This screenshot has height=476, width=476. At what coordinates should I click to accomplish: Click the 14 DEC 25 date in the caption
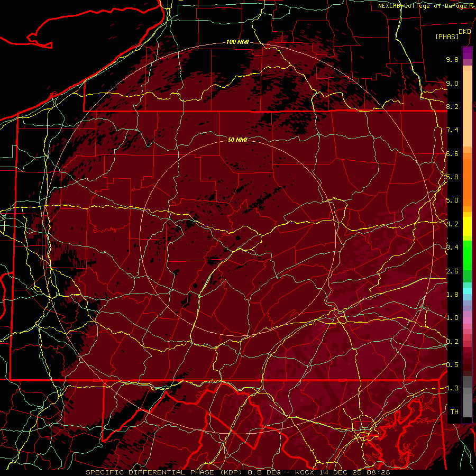coord(340,472)
